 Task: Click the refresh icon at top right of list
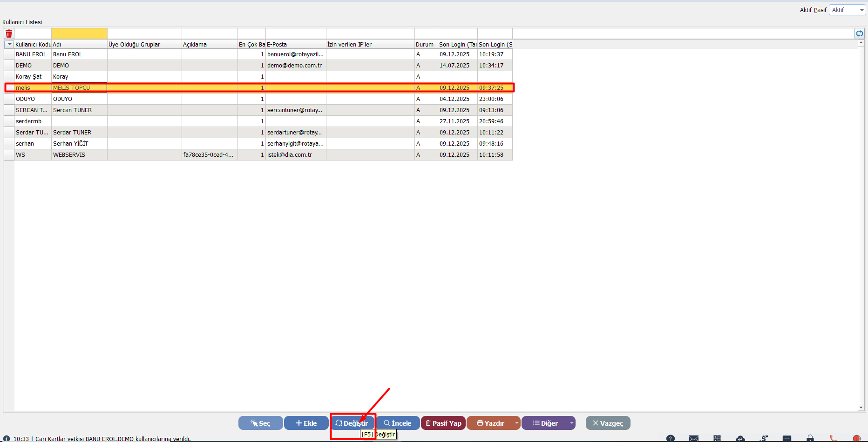859,33
